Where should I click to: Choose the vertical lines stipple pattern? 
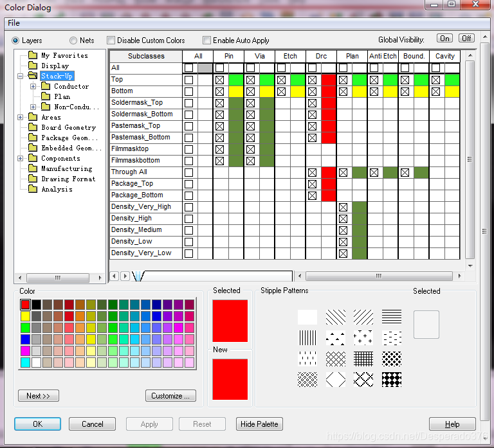307,338
